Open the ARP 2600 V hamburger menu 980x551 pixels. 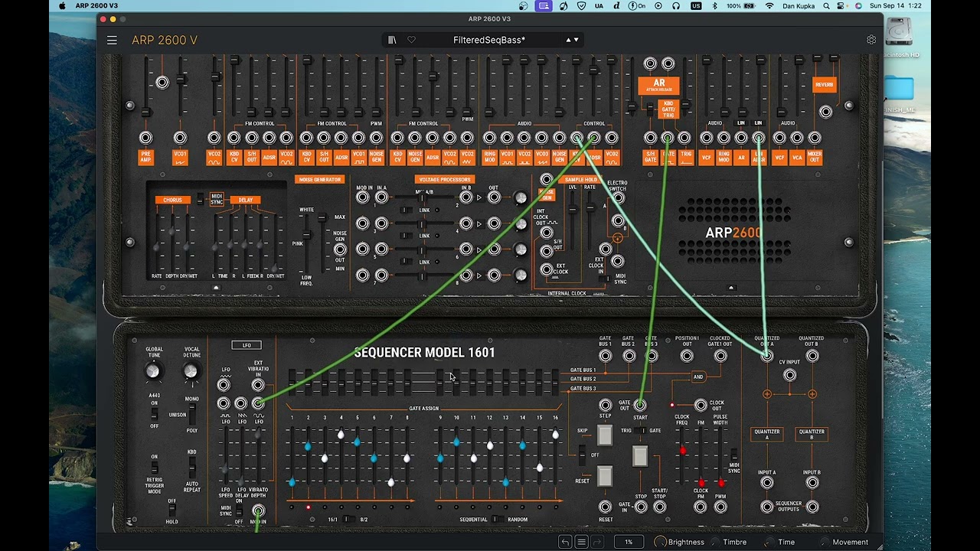[112, 40]
